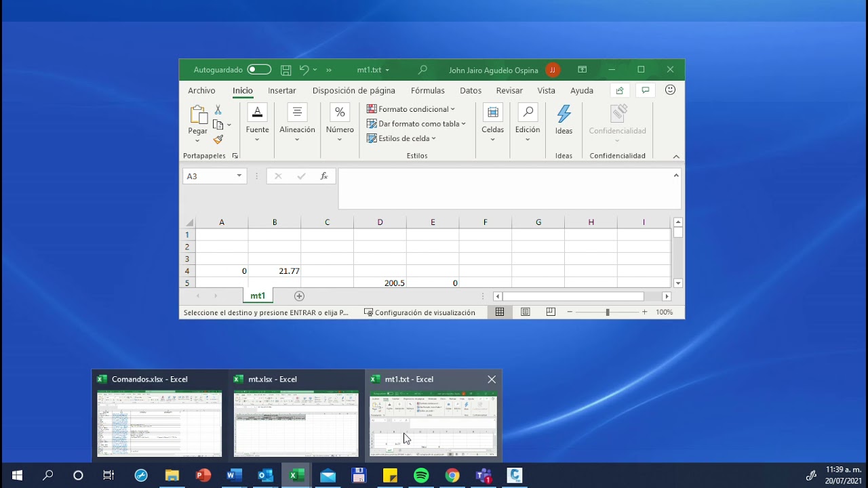Switch to the Insertar tab
The width and height of the screenshot is (868, 488).
(282, 91)
